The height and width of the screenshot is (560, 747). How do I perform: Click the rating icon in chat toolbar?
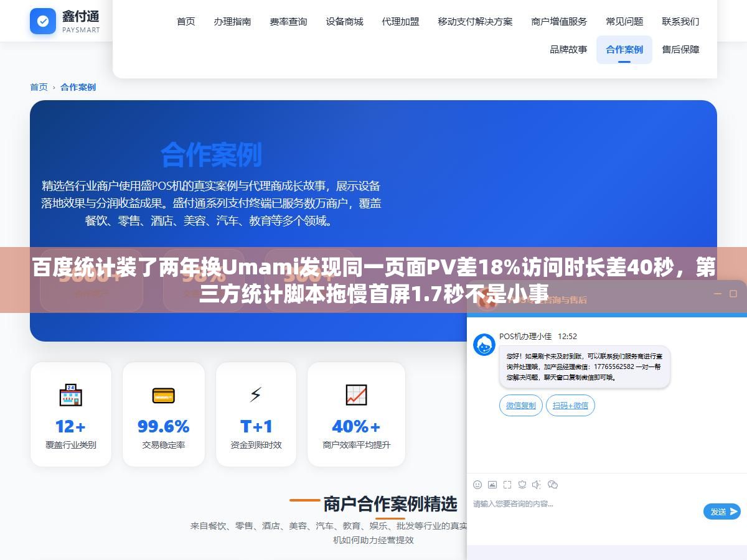[x=522, y=485]
